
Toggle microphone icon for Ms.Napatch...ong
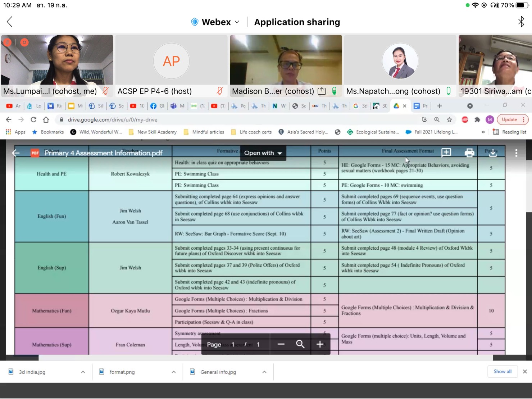(449, 91)
